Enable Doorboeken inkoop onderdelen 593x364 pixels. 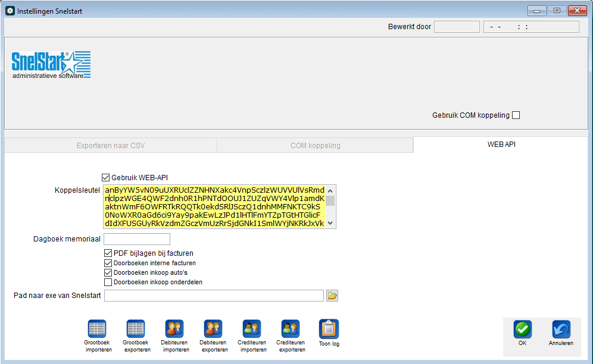pyautogui.click(x=108, y=283)
